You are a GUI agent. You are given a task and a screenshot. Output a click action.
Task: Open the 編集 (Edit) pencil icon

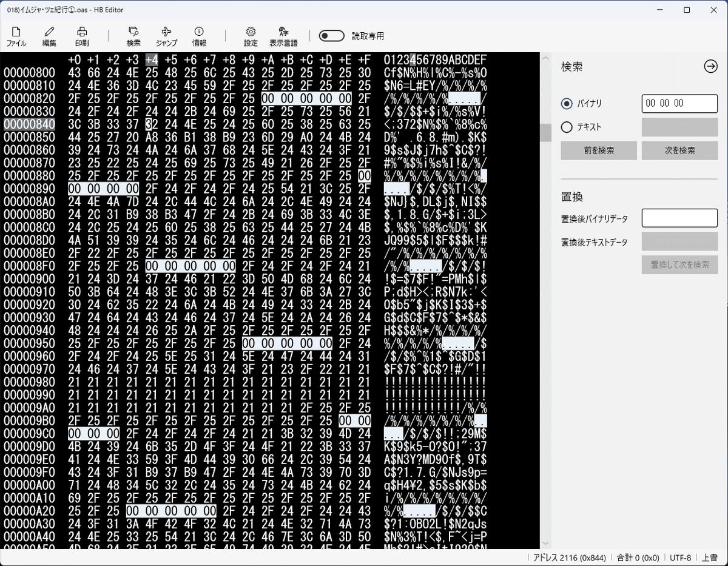50,36
